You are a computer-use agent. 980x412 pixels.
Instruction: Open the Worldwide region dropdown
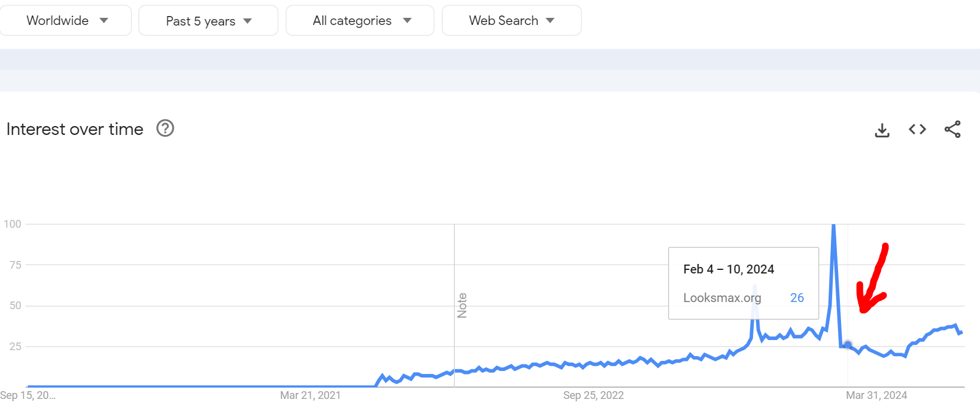tap(66, 21)
